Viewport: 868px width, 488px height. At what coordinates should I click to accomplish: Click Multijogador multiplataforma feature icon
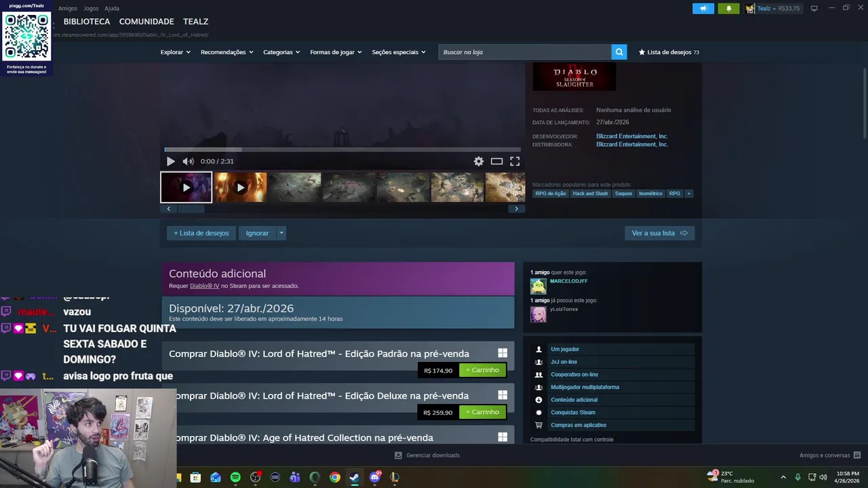coord(539,387)
